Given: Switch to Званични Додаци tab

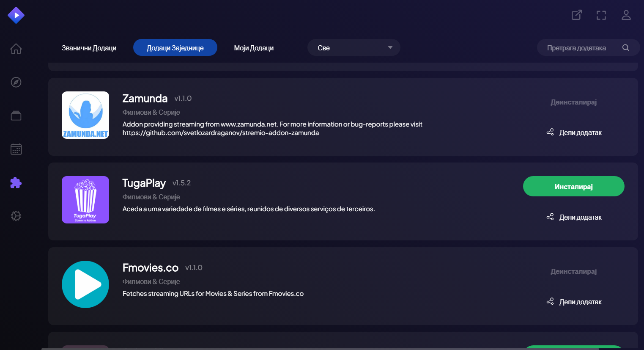Looking at the screenshot, I should pyautogui.click(x=89, y=48).
